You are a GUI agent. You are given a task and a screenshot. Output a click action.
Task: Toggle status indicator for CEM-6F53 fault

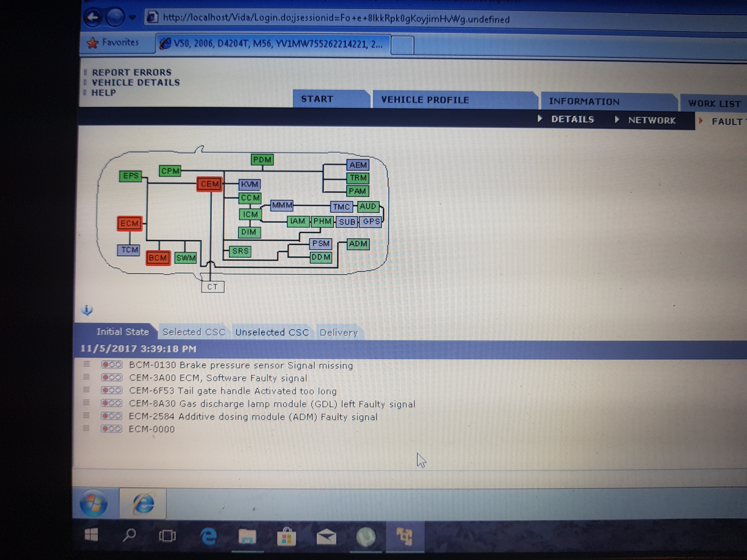[112, 390]
